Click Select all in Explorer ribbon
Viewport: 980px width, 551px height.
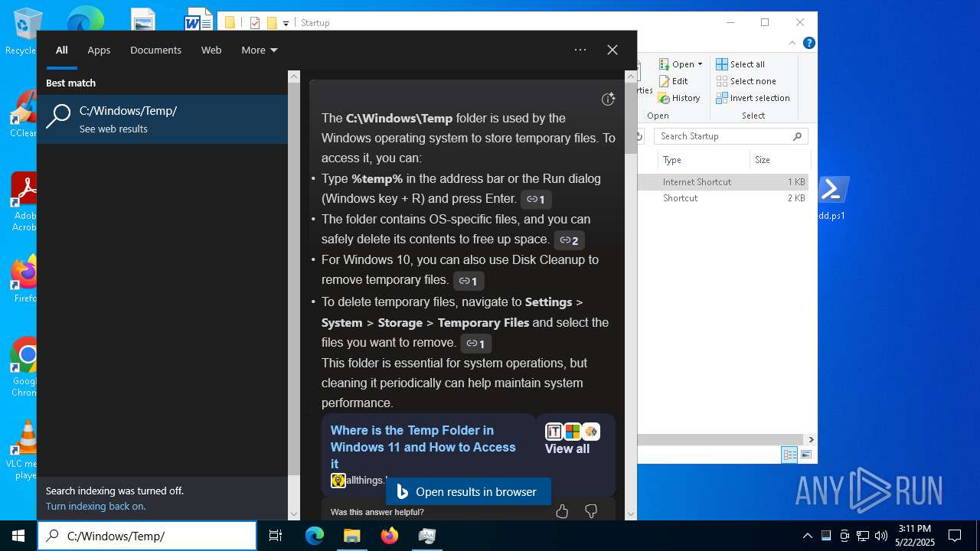(740, 64)
